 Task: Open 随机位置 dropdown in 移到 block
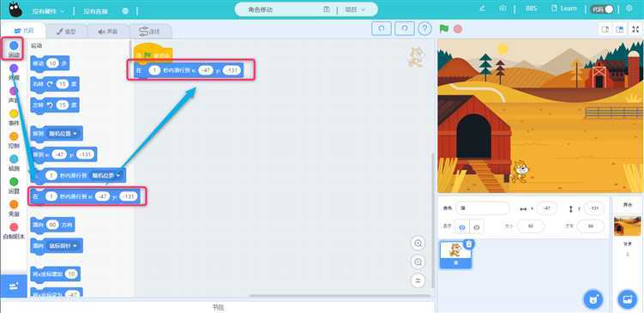(63, 134)
